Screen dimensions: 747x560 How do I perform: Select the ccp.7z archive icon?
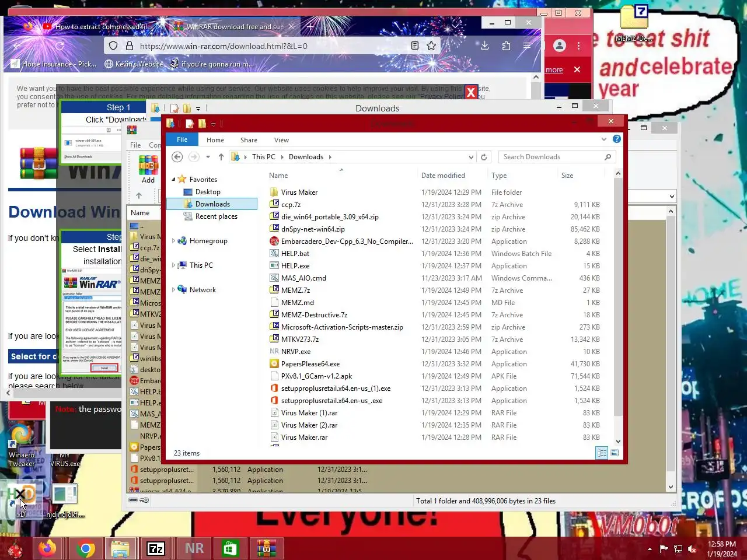[x=274, y=204]
